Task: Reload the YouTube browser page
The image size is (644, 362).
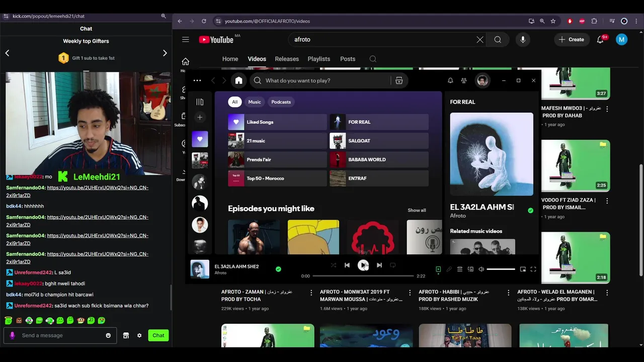Action: click(x=204, y=21)
